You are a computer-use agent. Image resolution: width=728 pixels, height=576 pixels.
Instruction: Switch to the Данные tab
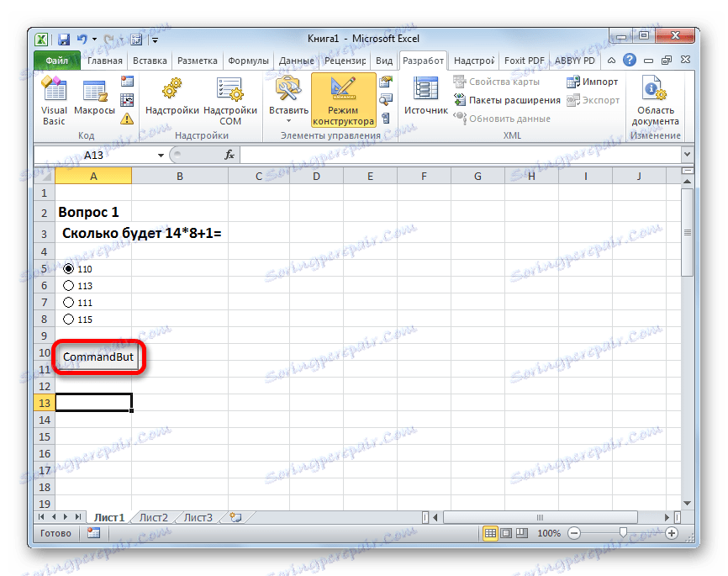296,61
